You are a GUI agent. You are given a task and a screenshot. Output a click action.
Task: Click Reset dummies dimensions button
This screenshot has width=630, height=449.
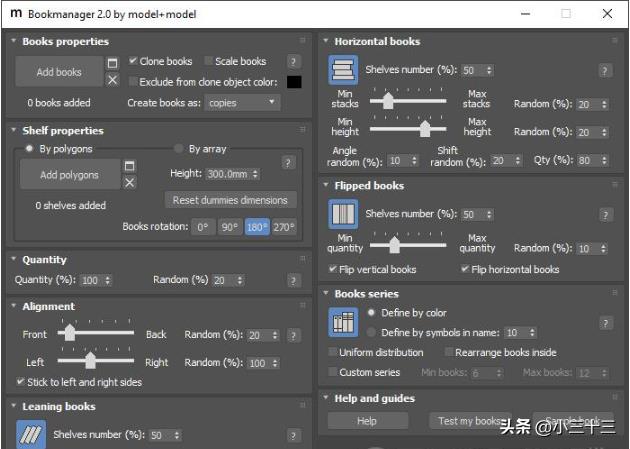coord(230,200)
